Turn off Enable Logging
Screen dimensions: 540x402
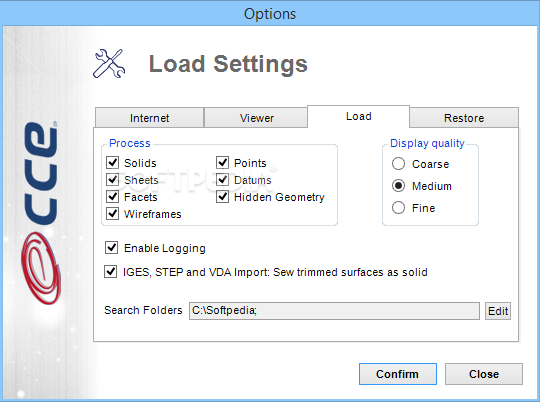coord(111,248)
